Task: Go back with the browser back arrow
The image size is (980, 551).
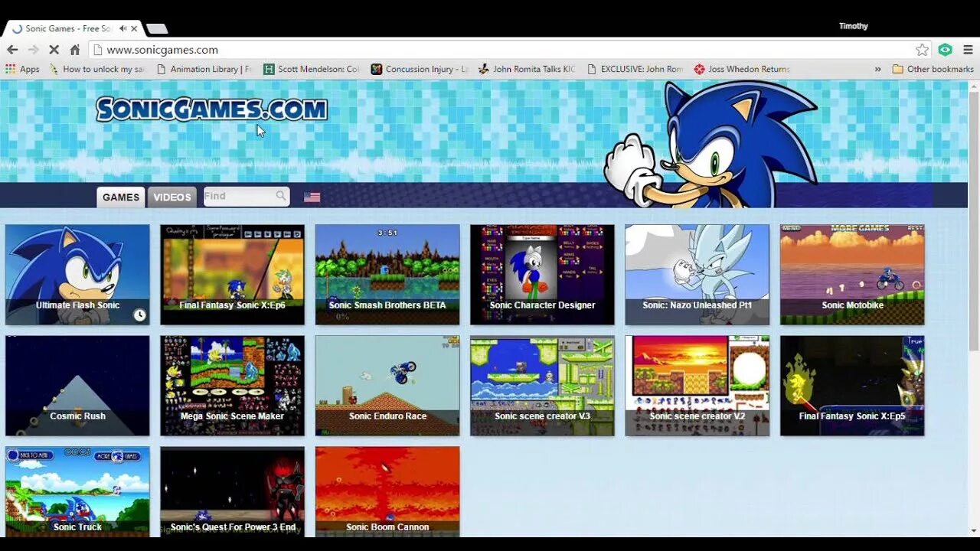Action: pos(12,50)
